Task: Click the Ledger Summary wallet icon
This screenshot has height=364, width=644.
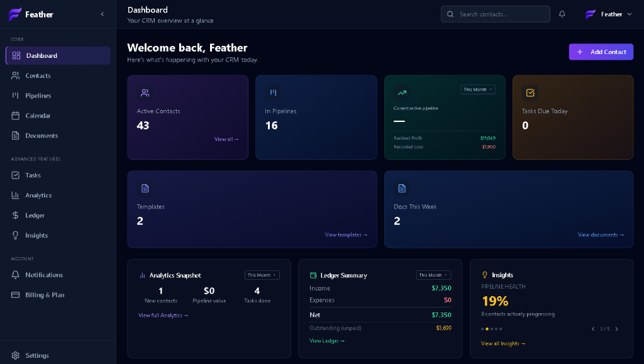Action: [x=313, y=275]
